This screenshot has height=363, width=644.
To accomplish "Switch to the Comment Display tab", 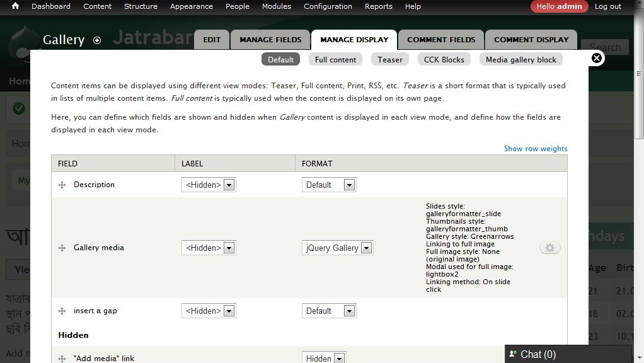I will [531, 40].
